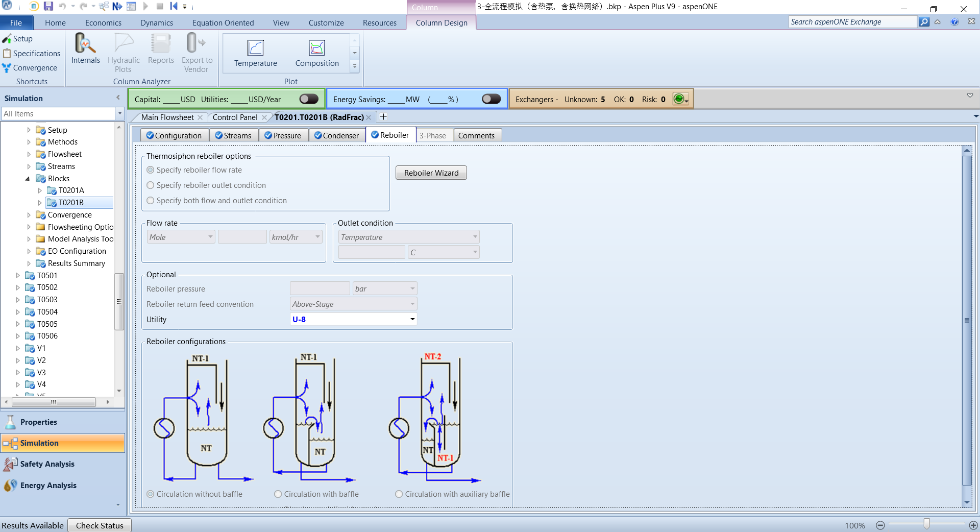Screen dimensions: 980x532
Task: Click the zoom in plus icon
Action: coord(973,525)
